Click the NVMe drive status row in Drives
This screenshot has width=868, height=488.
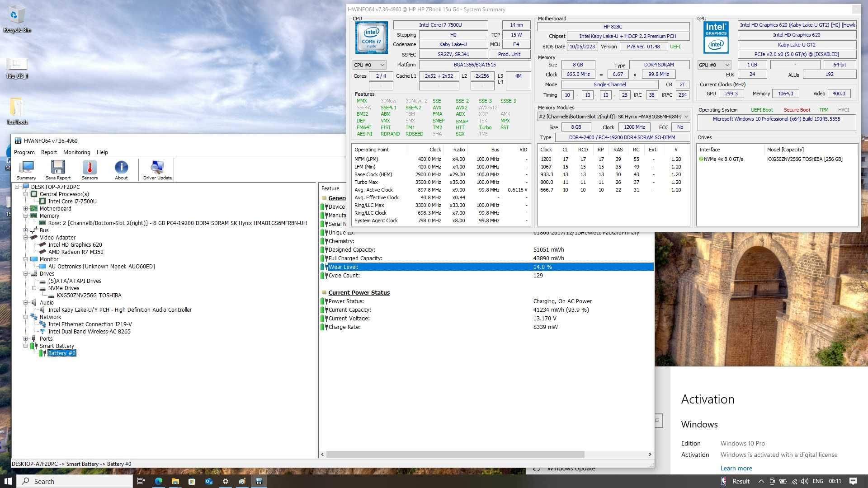point(776,159)
